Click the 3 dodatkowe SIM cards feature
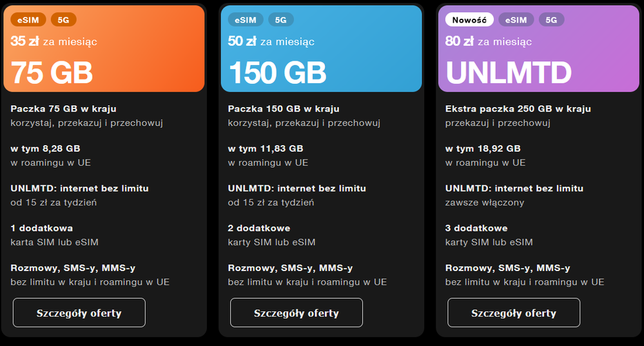Viewport: 644px width, 346px height. [x=476, y=228]
